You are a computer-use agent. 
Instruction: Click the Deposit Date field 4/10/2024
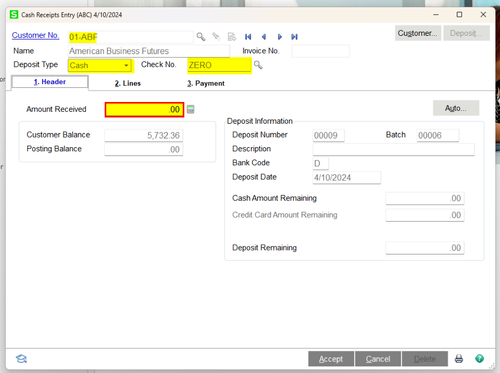coord(346,177)
